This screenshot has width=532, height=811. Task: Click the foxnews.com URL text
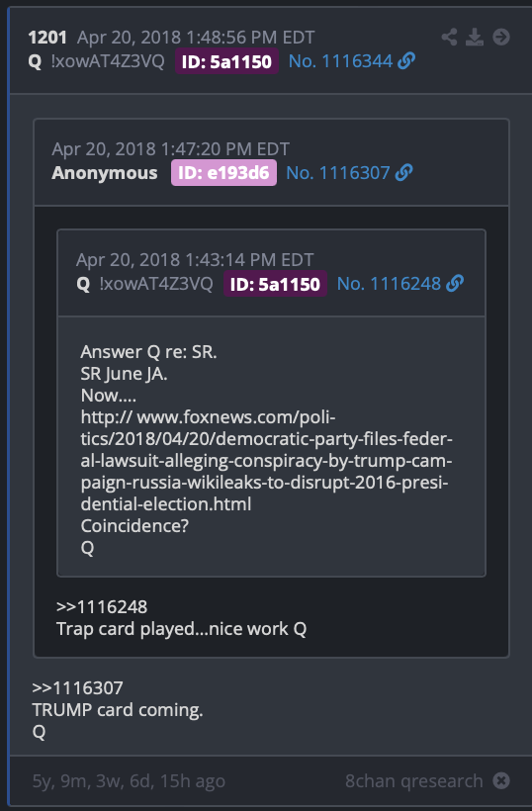coord(266,460)
